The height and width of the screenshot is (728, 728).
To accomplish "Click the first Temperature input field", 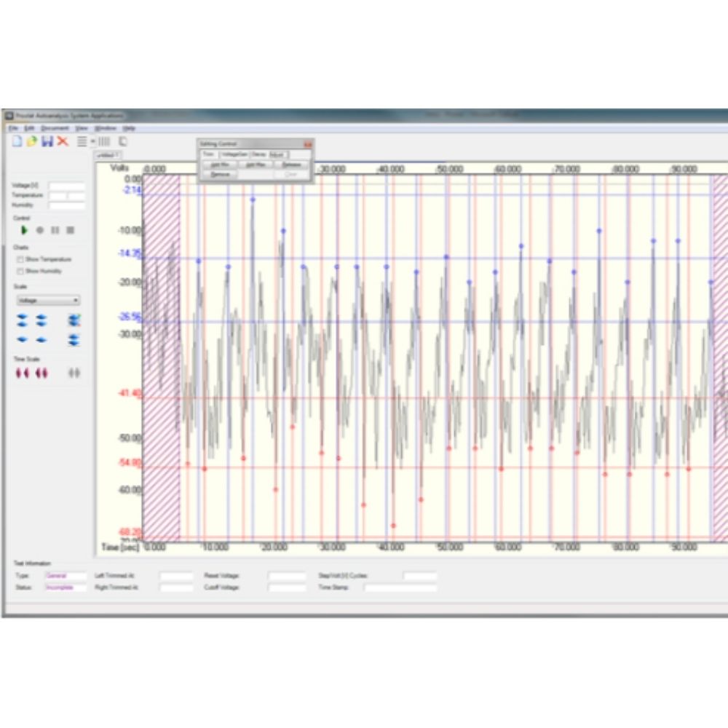I will tap(58, 195).
